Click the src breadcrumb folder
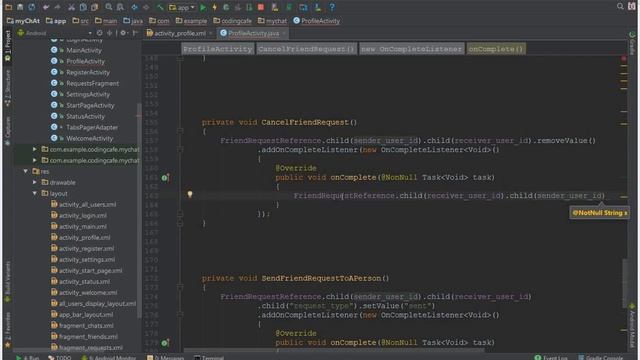Screen dimensions: 640x360 (x=80, y=20)
